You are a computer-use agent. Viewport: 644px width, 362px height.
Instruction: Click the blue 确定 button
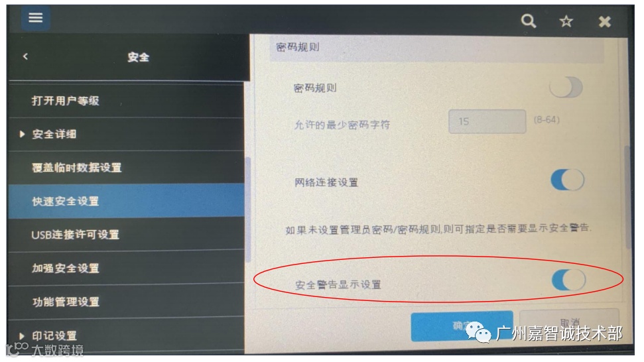click(462, 326)
